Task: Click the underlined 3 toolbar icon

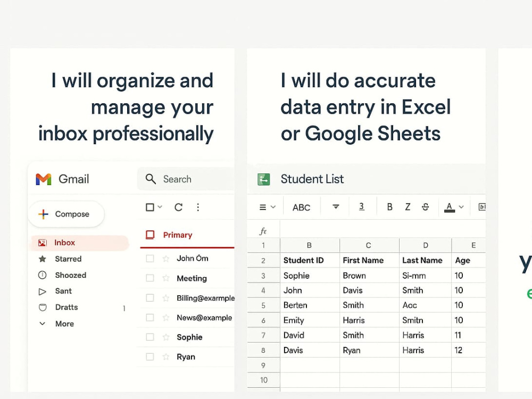Action: click(362, 206)
